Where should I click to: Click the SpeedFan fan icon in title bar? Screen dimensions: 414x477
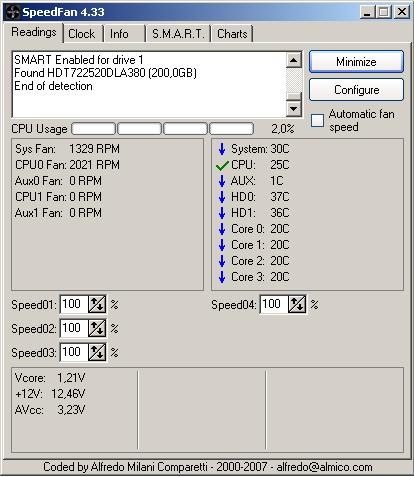point(13,12)
